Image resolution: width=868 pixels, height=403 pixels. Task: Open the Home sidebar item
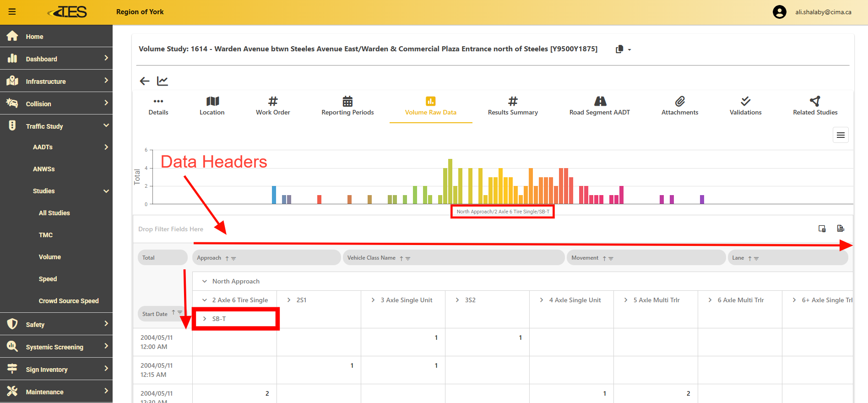click(x=34, y=37)
